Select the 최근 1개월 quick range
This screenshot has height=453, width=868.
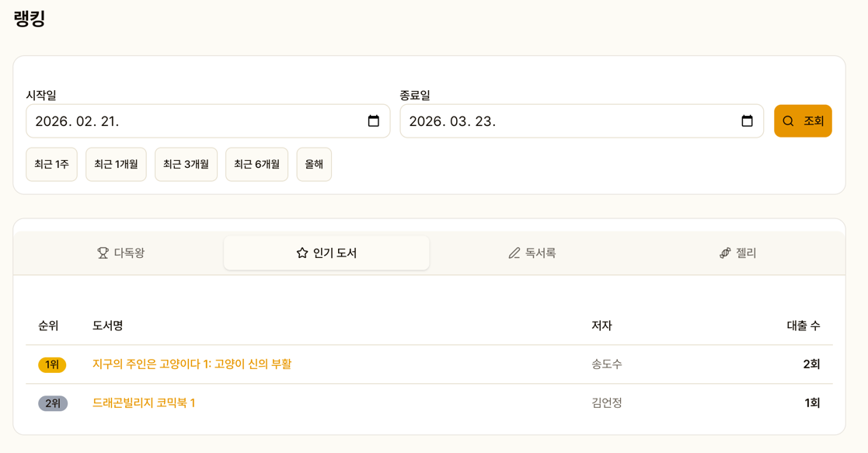(x=116, y=165)
